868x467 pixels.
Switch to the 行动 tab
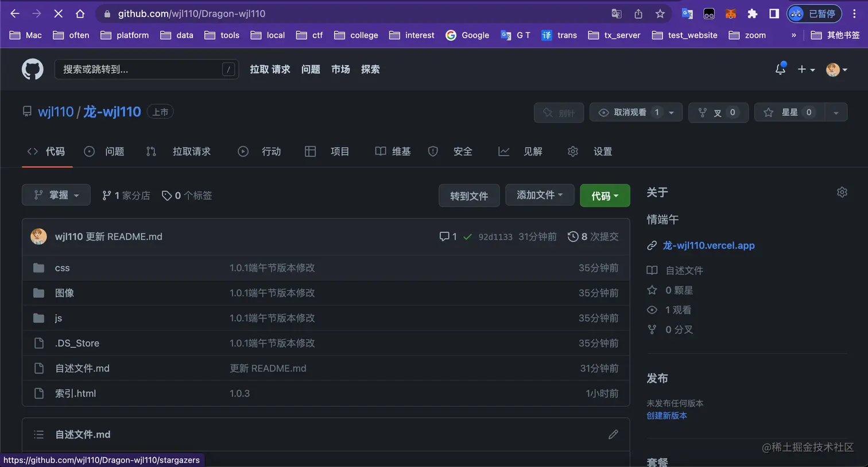coord(259,151)
